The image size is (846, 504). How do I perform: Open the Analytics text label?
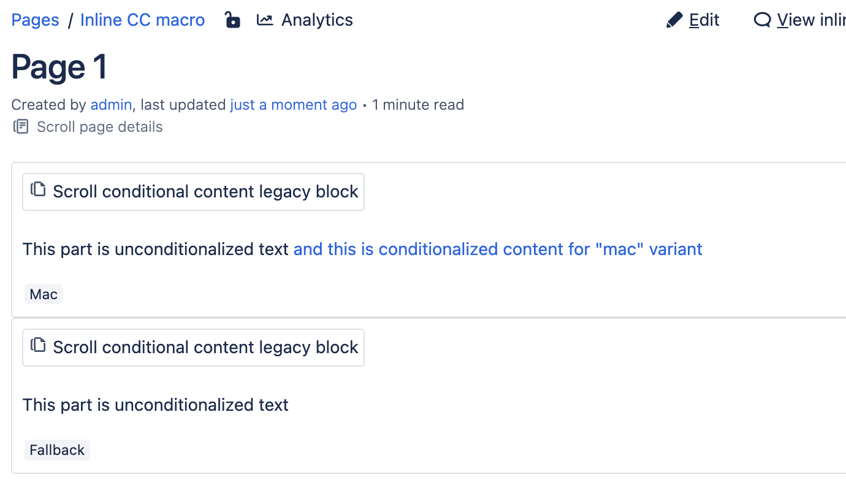pos(317,20)
